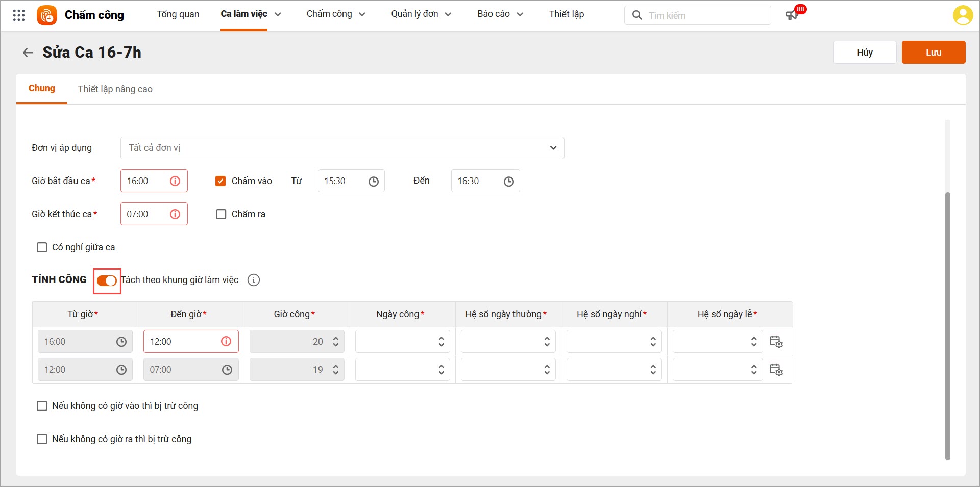Image resolution: width=980 pixels, height=487 pixels.
Task: Switch to Thiết lập nâng cao tab
Action: (x=115, y=89)
